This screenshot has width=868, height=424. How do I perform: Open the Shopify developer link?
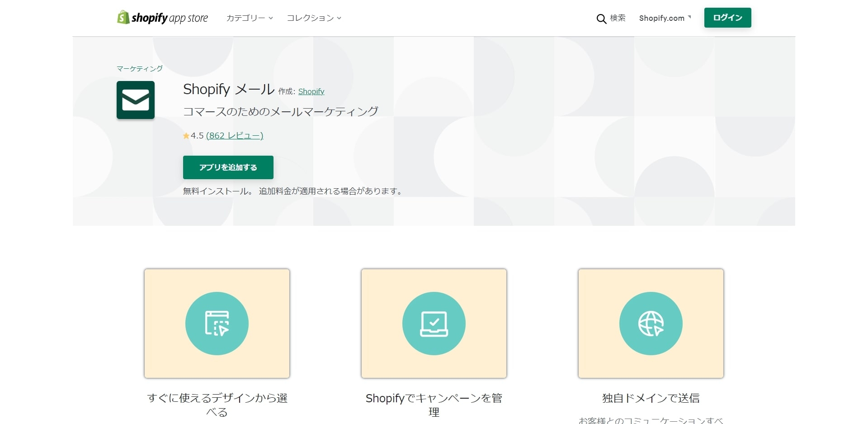tap(311, 91)
